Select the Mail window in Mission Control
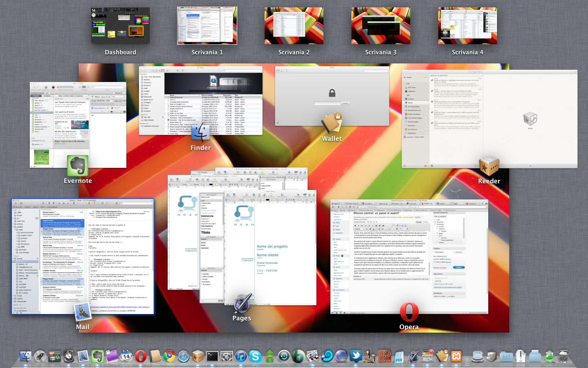 (83, 256)
